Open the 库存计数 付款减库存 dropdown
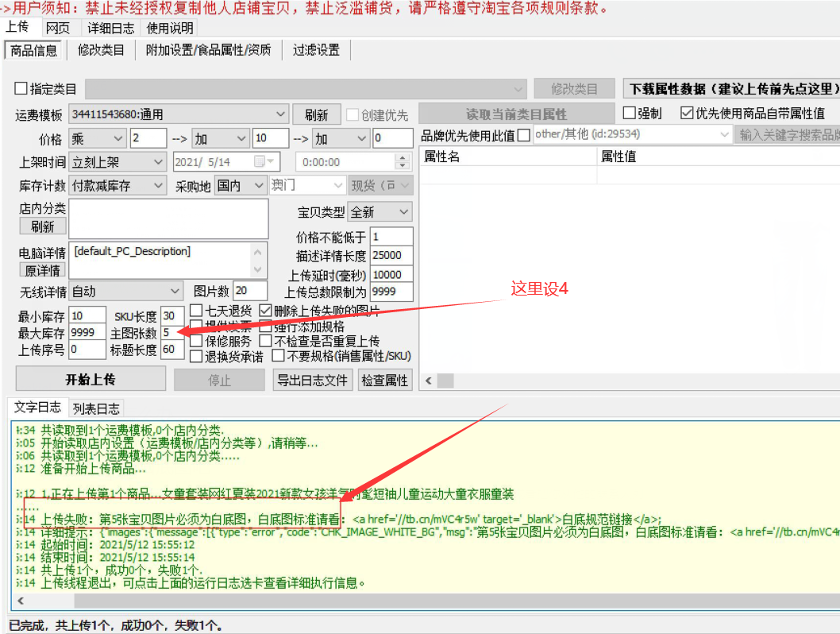 [158, 185]
